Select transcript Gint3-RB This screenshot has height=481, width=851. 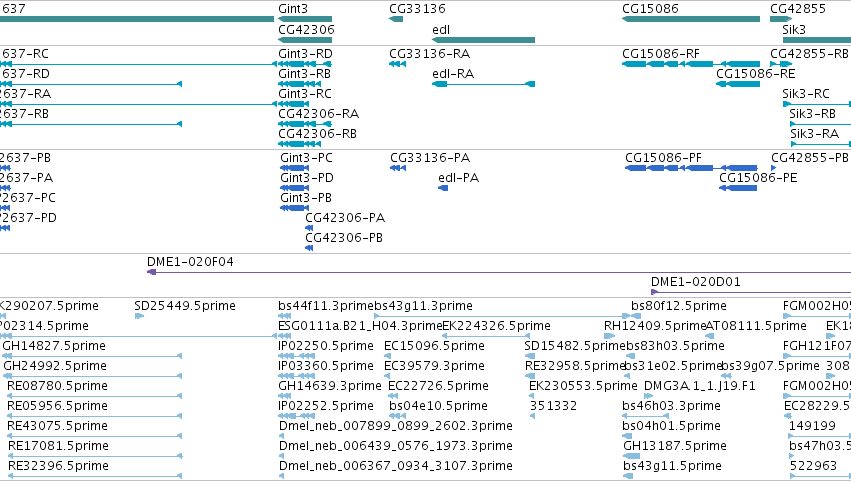point(304,74)
